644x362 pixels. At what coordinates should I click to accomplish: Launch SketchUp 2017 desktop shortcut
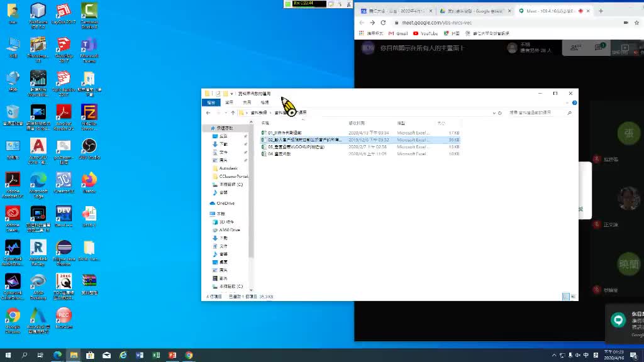pos(64,50)
